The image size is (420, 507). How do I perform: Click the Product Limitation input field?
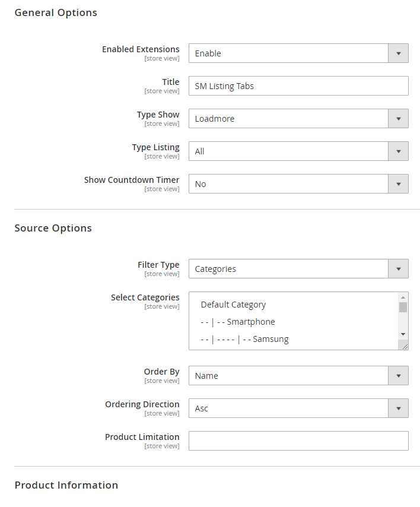298,441
